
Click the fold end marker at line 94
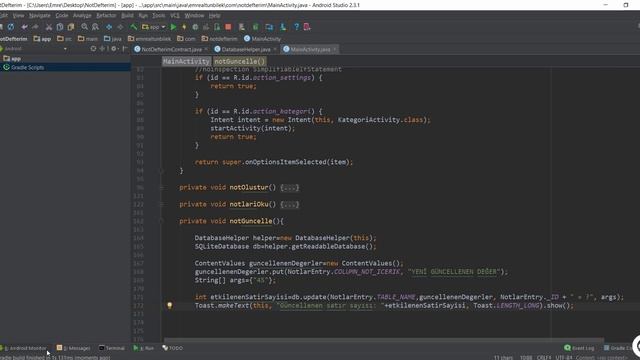point(162,171)
